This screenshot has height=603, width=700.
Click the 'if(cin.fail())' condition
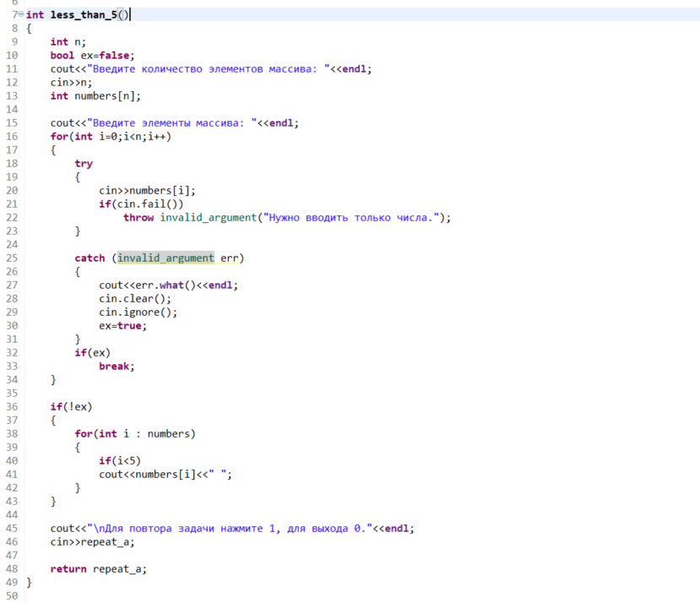[141, 204]
